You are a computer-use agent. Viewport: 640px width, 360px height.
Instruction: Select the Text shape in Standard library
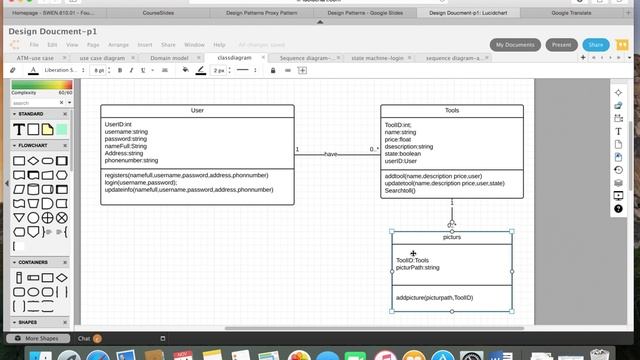click(x=19, y=130)
